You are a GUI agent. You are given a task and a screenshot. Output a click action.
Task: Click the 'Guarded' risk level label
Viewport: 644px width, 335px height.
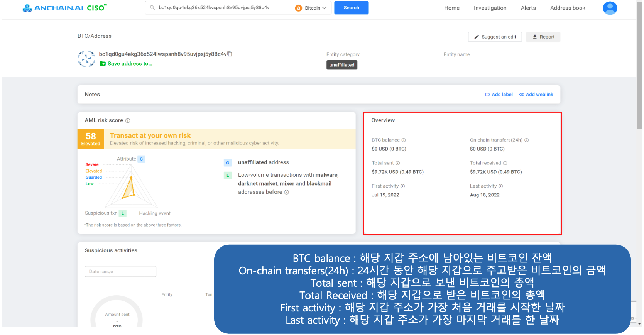94,178
